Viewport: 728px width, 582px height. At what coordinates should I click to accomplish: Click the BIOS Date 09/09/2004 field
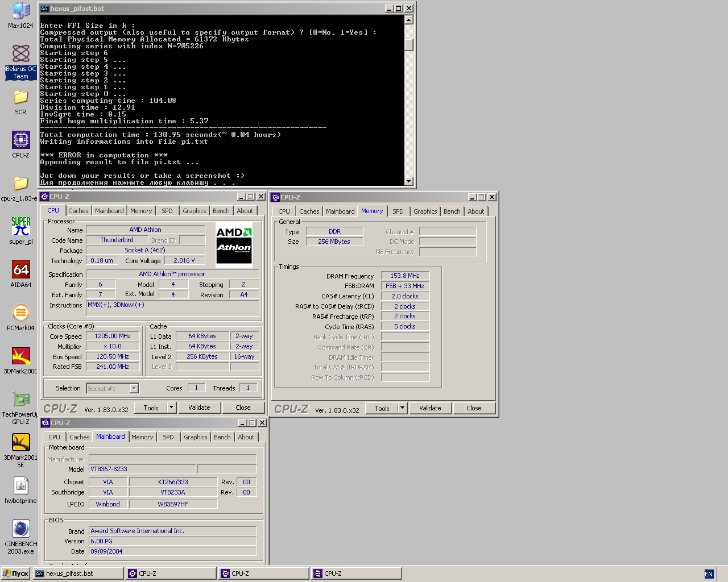(x=172, y=551)
